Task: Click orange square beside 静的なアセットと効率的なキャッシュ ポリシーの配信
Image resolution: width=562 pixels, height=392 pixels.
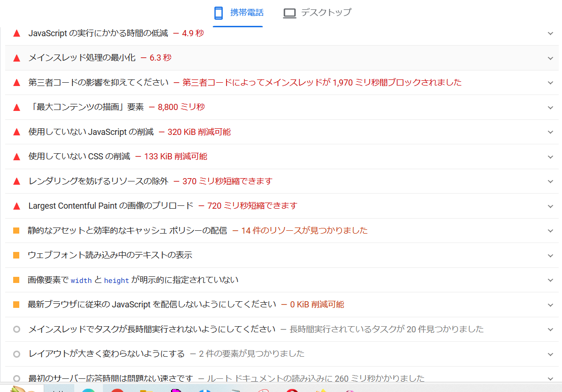Action: coord(16,231)
